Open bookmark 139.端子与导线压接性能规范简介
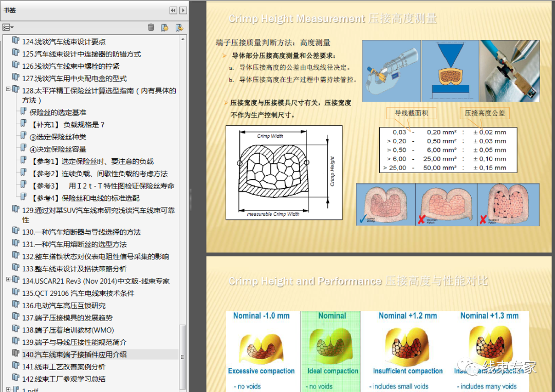This screenshot has height=392, width=555. pyautogui.click(x=75, y=343)
